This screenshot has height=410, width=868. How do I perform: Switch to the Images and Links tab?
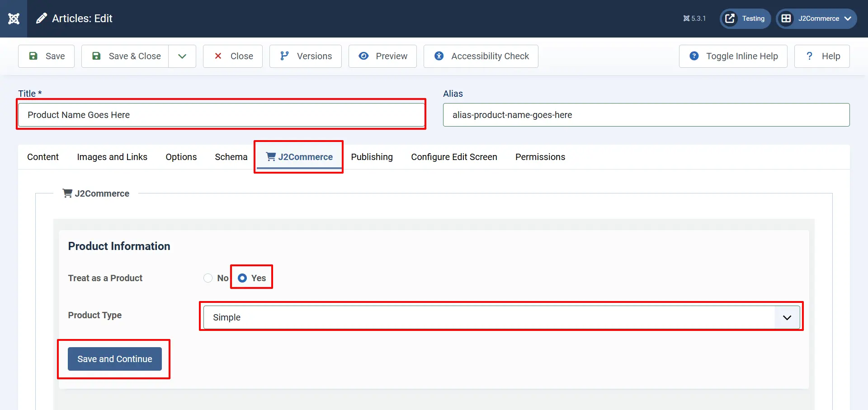[112, 157]
